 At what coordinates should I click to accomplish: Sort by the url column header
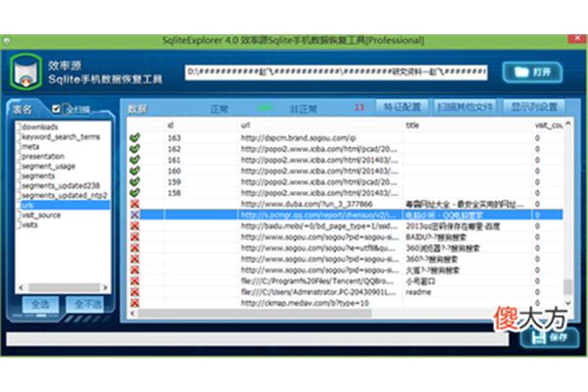click(245, 125)
